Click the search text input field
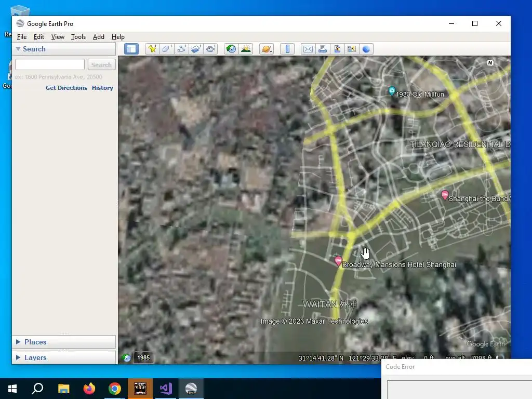532x399 pixels. pyautogui.click(x=50, y=64)
